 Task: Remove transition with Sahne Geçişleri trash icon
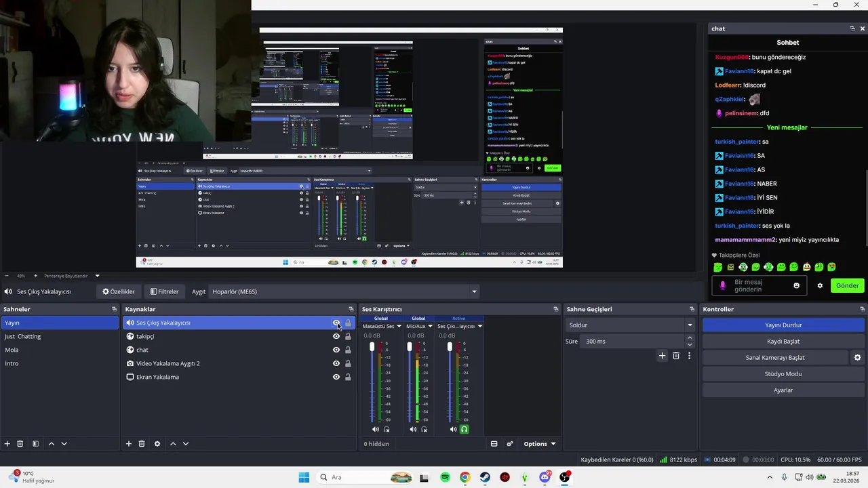(676, 356)
